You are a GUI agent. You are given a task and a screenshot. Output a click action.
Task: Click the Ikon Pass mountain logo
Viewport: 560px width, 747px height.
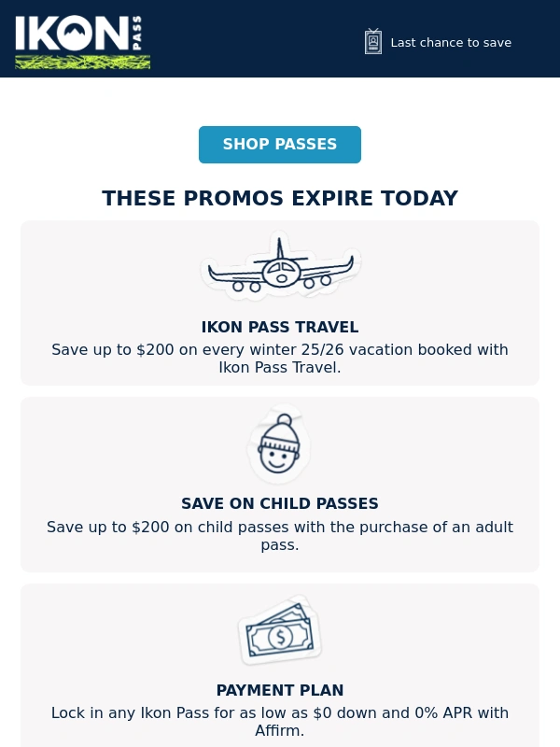click(x=71, y=34)
